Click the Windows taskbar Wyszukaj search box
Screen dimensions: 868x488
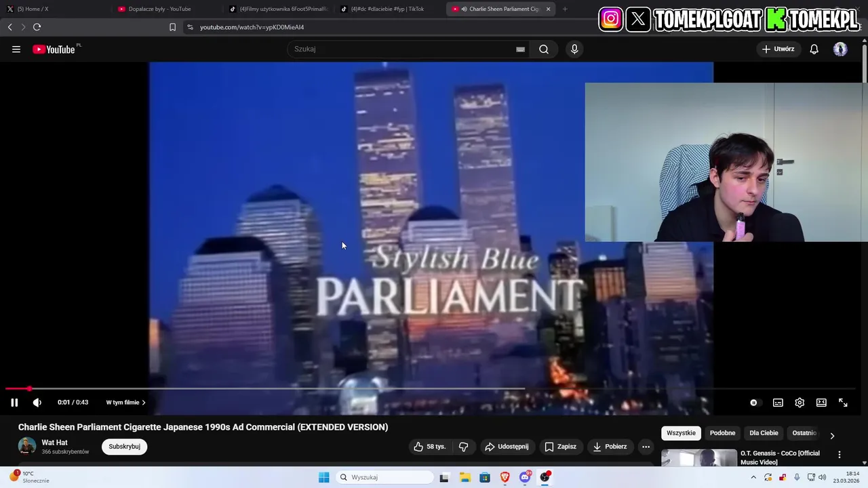click(384, 477)
